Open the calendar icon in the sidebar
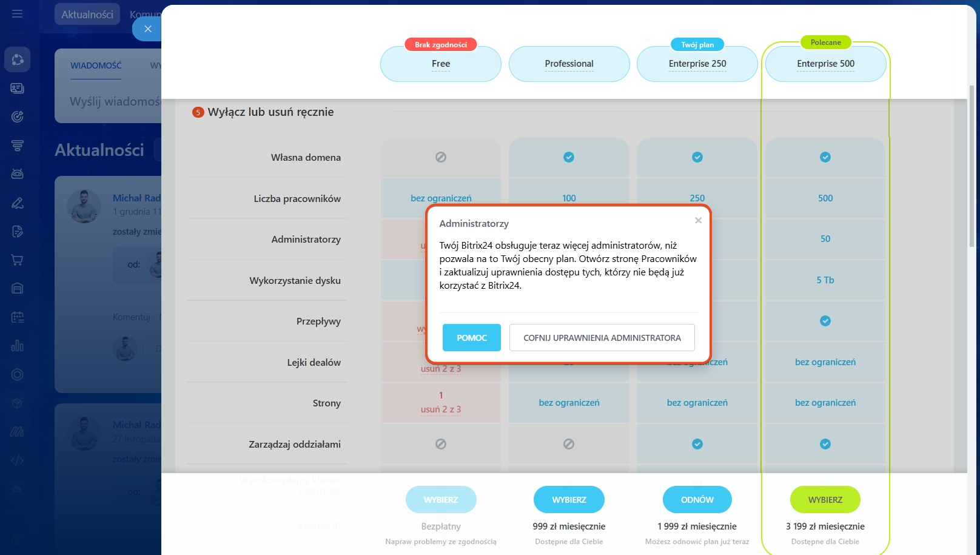The image size is (980, 555). pos(17,317)
